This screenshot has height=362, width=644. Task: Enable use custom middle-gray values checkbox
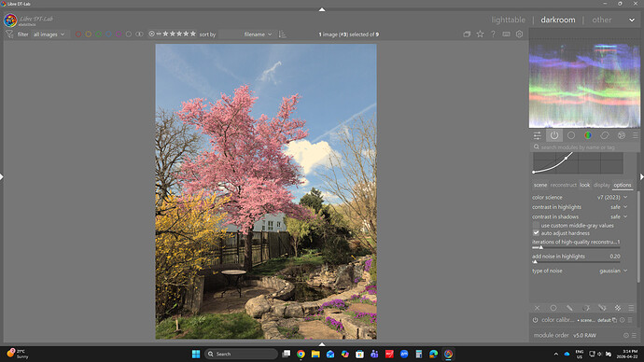(x=536, y=226)
